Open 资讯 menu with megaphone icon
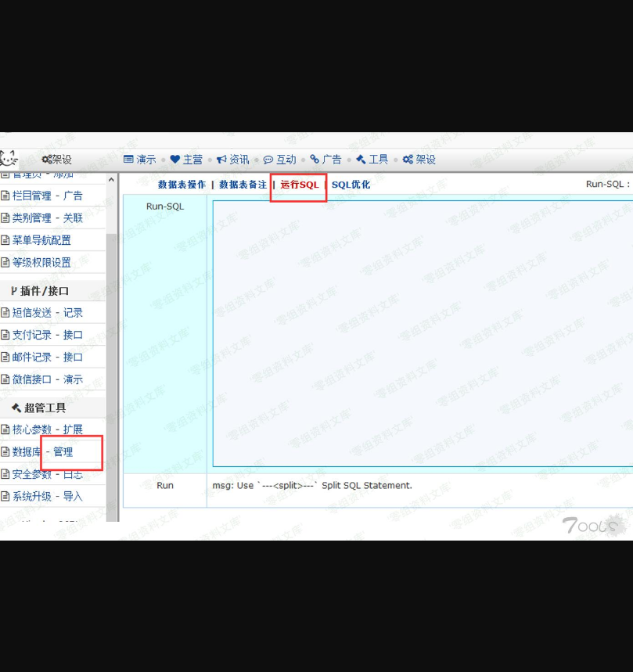Image resolution: width=633 pixels, height=672 pixels. tap(233, 160)
